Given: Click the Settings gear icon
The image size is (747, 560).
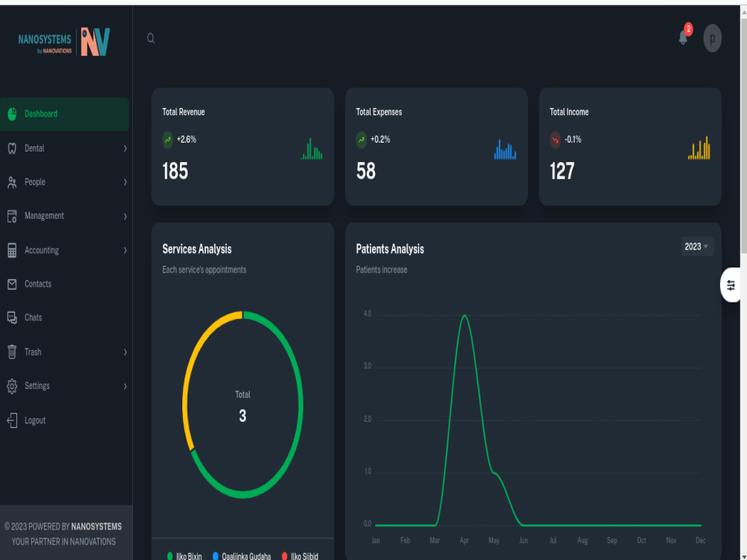Looking at the screenshot, I should pyautogui.click(x=13, y=386).
